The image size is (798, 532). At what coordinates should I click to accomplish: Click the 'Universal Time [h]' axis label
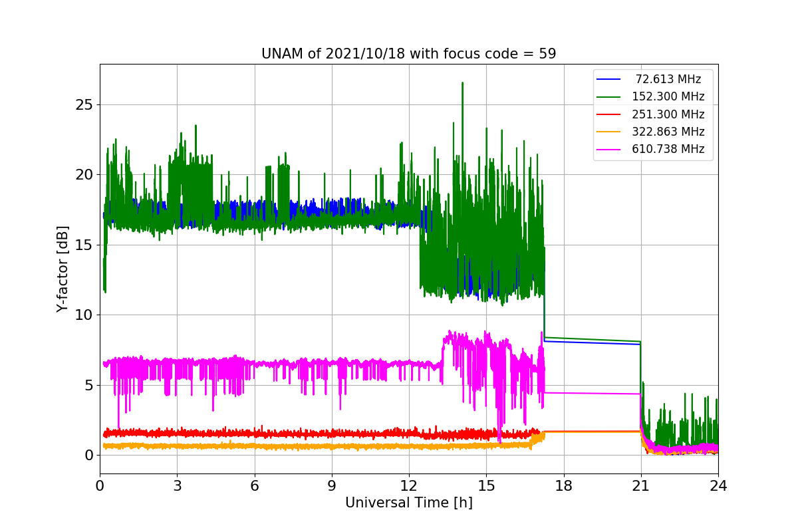pyautogui.click(x=408, y=503)
